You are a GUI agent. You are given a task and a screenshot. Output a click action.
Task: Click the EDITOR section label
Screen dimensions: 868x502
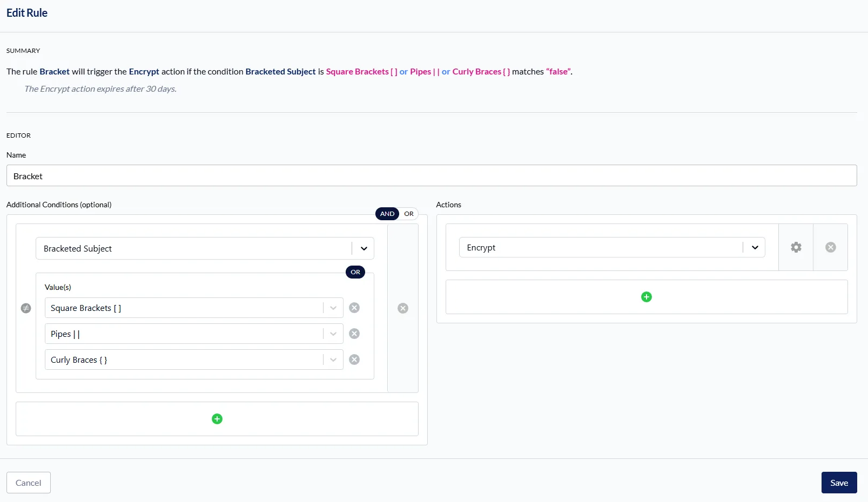tap(18, 135)
